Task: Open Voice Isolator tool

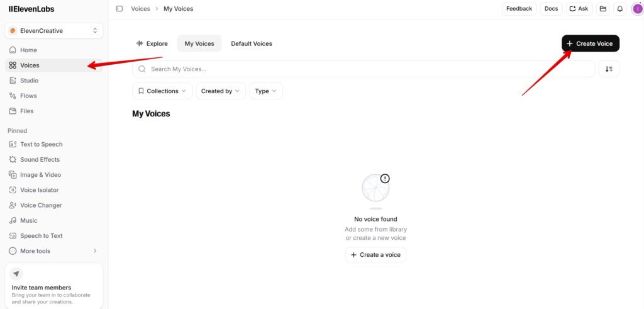Action: pos(54,190)
